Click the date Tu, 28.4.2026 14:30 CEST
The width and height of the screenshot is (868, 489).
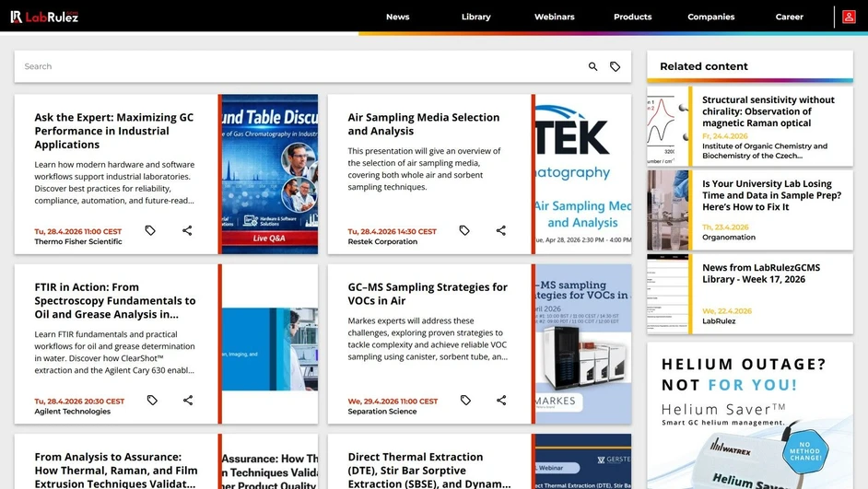[x=392, y=232]
